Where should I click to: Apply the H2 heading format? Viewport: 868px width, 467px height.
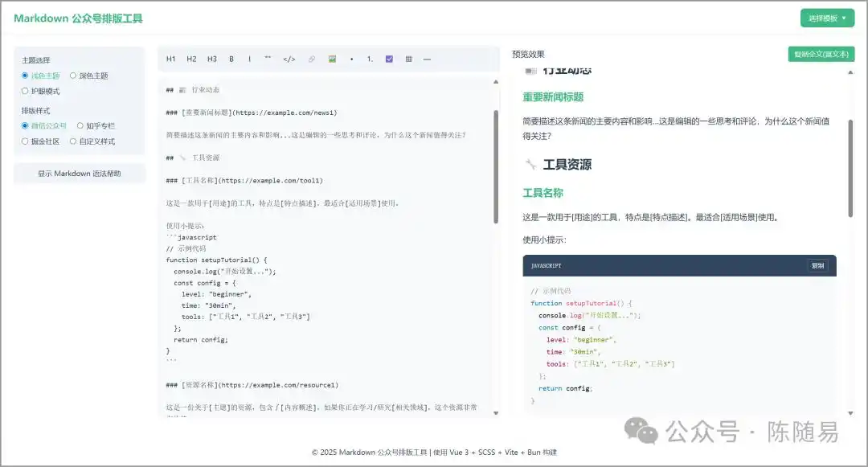(x=191, y=59)
